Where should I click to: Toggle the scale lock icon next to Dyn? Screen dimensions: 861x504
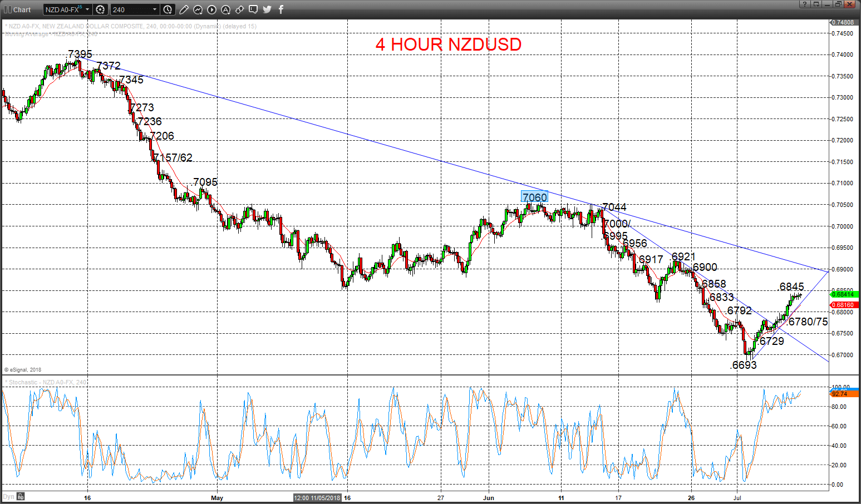[x=21, y=497]
